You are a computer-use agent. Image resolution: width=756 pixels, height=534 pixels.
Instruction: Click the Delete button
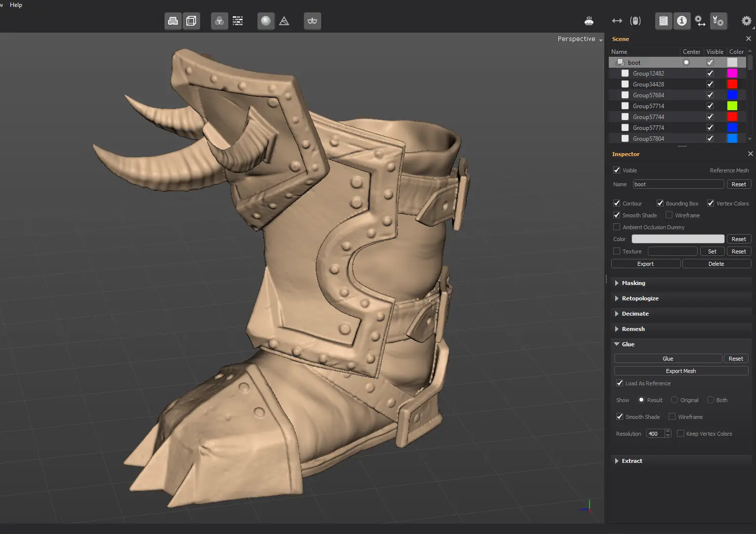click(716, 264)
